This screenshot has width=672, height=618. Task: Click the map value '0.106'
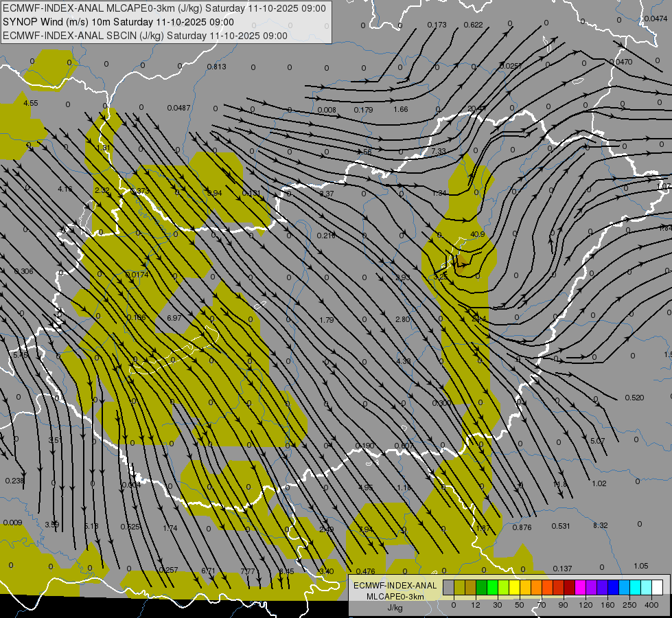(x=137, y=317)
